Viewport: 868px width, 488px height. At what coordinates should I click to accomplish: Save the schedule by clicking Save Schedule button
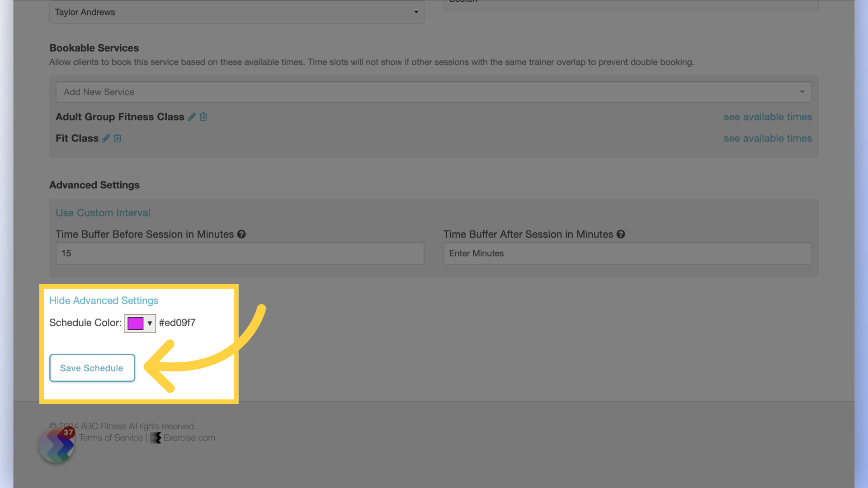91,368
